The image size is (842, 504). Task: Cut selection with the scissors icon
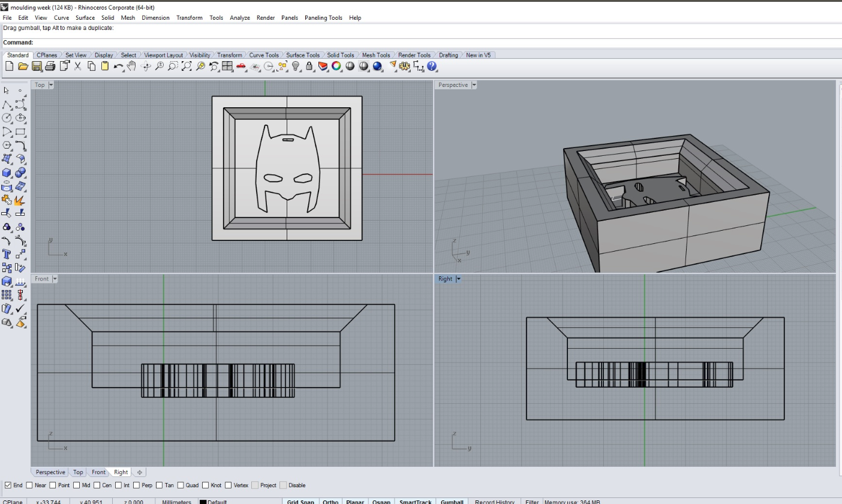tap(78, 67)
